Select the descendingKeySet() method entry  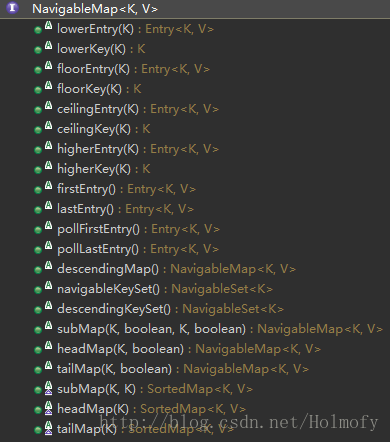pos(170,309)
